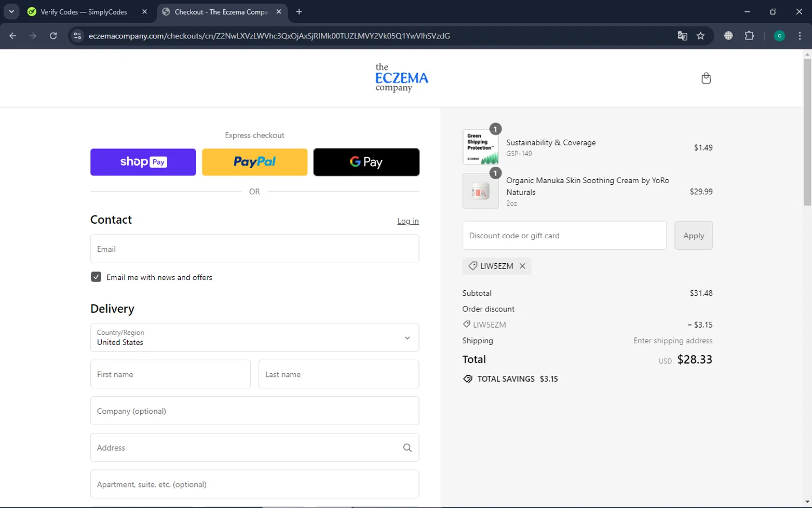Image resolution: width=812 pixels, height=508 pixels.
Task: Open a new browser tab
Action: point(299,11)
